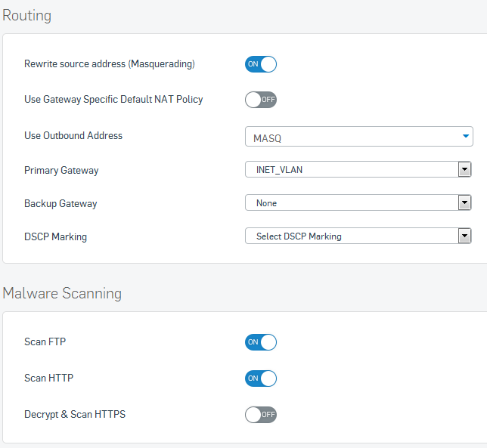
Task: Click the Primary Gateway label
Action: coord(61,170)
